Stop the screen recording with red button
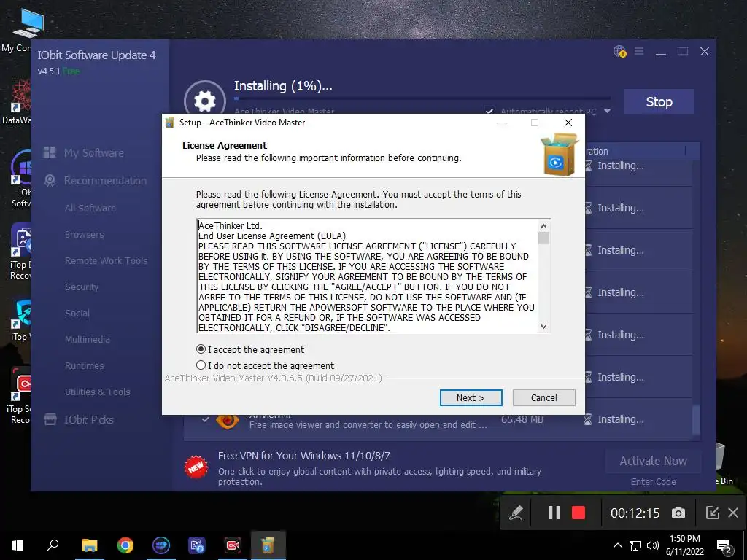Screen dimensions: 747x560 tap(578, 513)
